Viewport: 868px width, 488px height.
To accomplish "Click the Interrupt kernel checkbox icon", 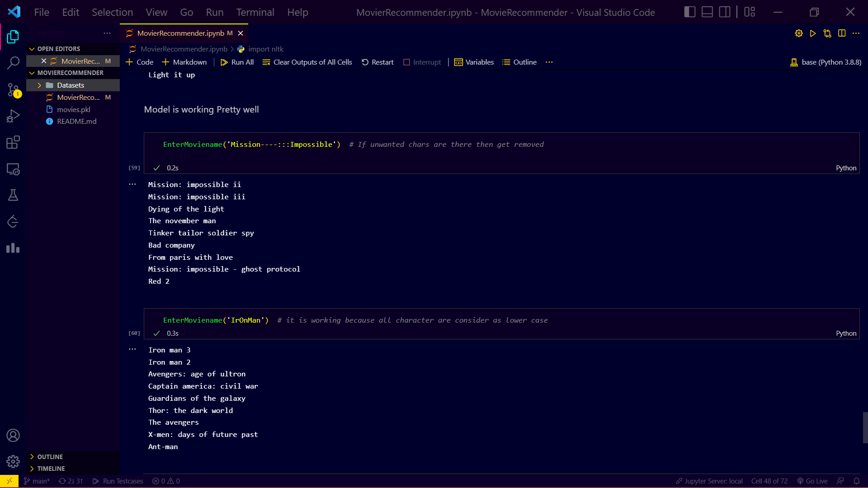I will (x=406, y=62).
